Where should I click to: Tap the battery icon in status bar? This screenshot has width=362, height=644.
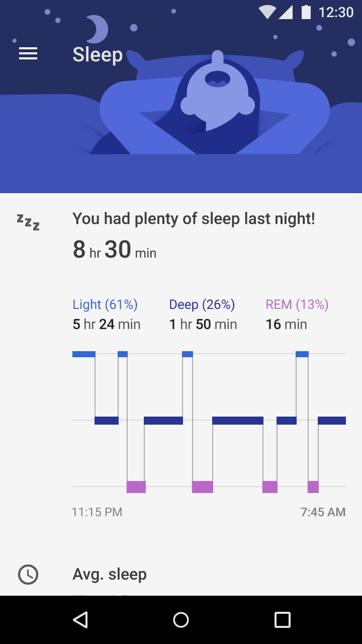[x=306, y=12]
